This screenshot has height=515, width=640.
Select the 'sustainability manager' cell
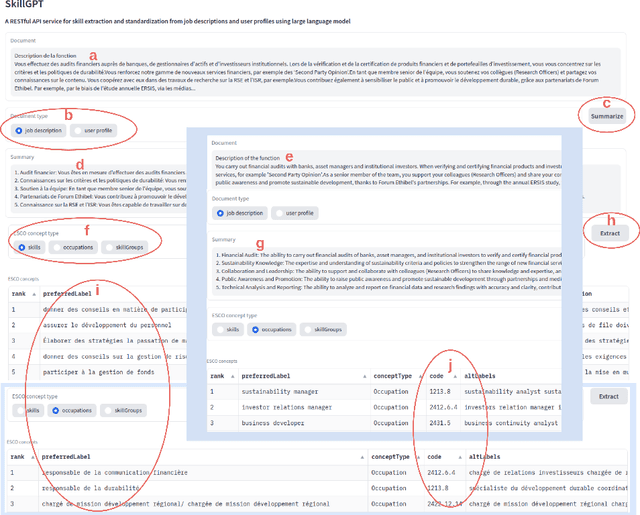[x=304, y=392]
